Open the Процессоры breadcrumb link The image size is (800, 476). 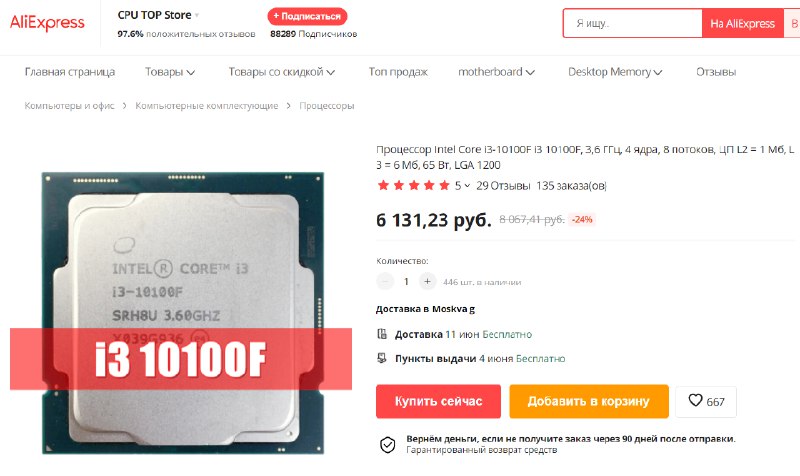click(327, 106)
